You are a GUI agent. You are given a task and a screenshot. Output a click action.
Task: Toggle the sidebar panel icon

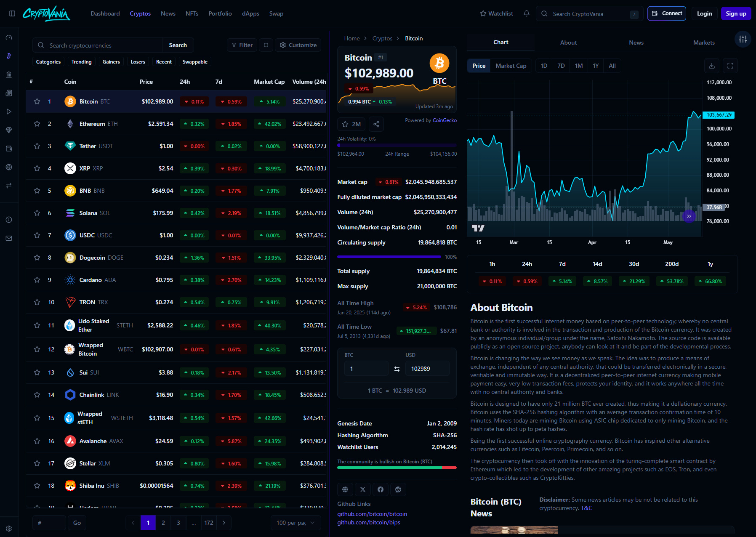[x=12, y=13]
